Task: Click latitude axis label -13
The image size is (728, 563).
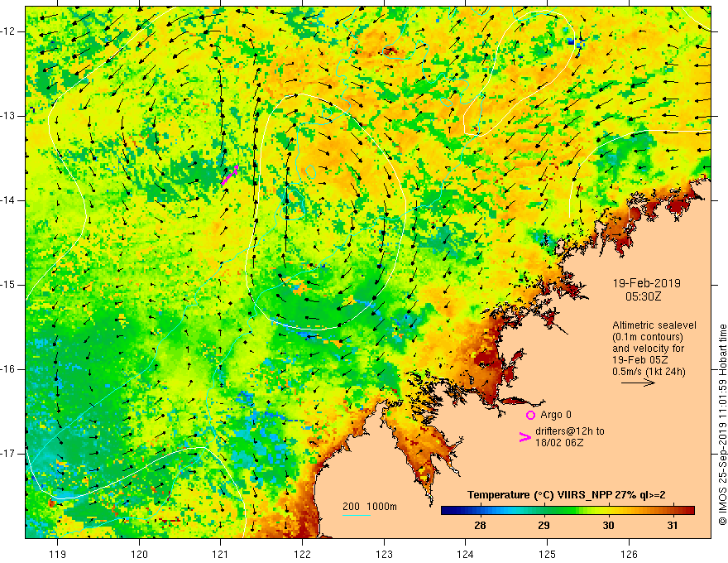Action: (8, 116)
